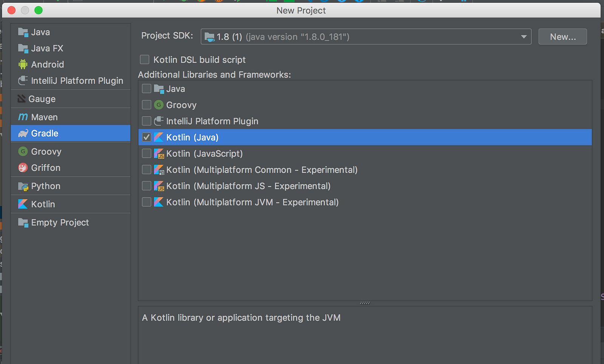Viewport: 604px width, 364px height.
Task: Select the Gradle elephant icon
Action: pyautogui.click(x=23, y=133)
